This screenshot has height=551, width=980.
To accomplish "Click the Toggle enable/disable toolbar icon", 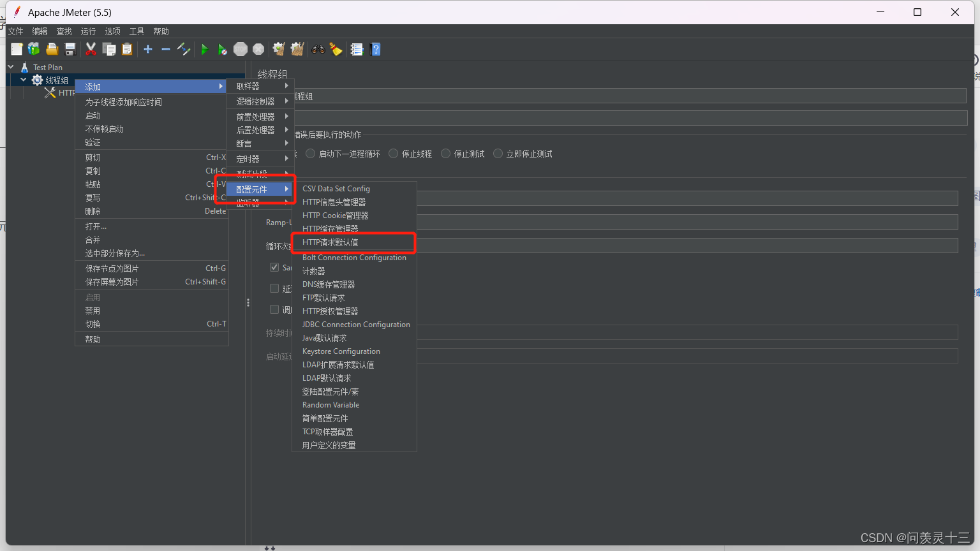I will [184, 49].
